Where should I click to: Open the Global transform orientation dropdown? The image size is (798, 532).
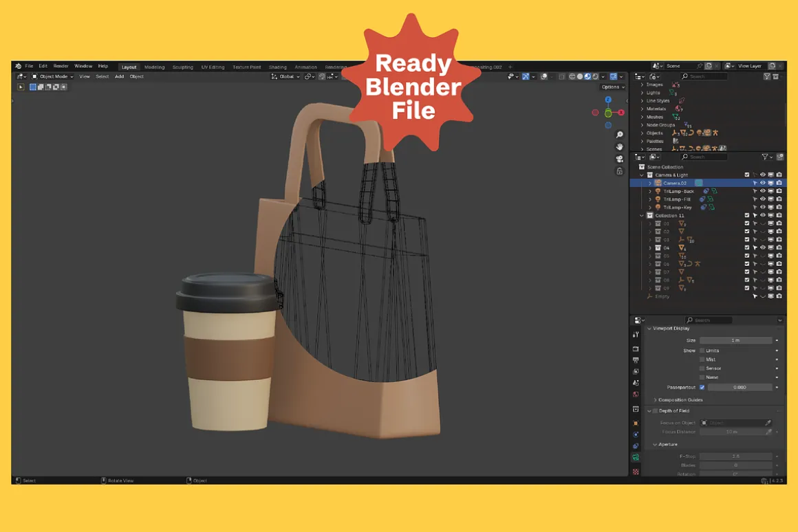pos(285,77)
